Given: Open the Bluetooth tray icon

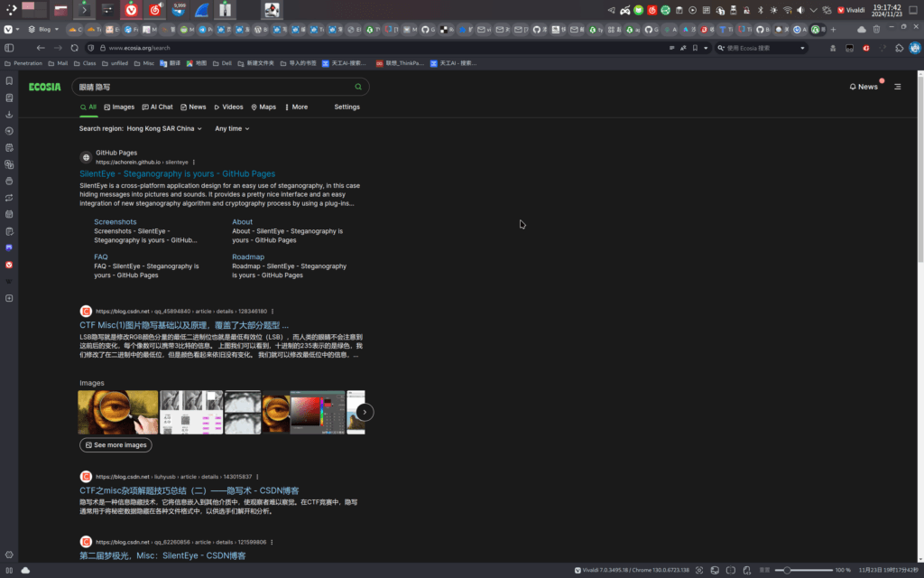Looking at the screenshot, I should point(760,10).
